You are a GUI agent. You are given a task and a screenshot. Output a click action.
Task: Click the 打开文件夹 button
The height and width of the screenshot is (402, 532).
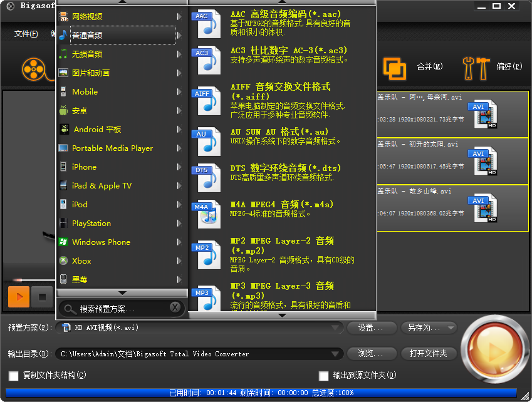pos(429,353)
